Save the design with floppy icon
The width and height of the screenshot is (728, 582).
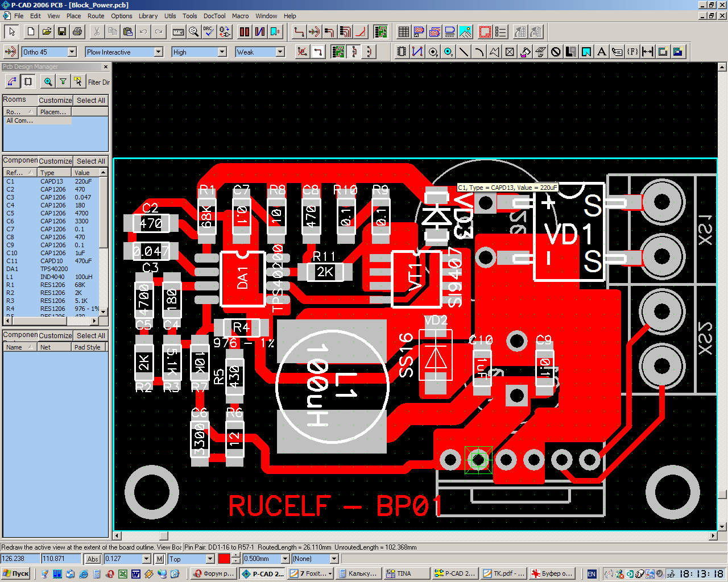coord(62,31)
